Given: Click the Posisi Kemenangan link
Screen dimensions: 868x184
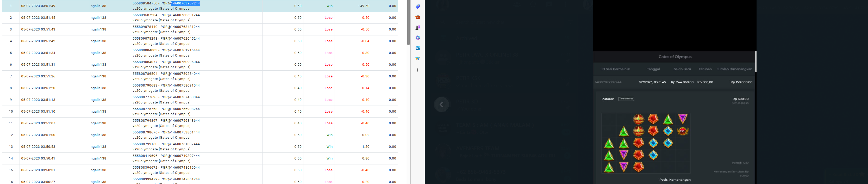Looking at the screenshot, I should coord(675,180).
